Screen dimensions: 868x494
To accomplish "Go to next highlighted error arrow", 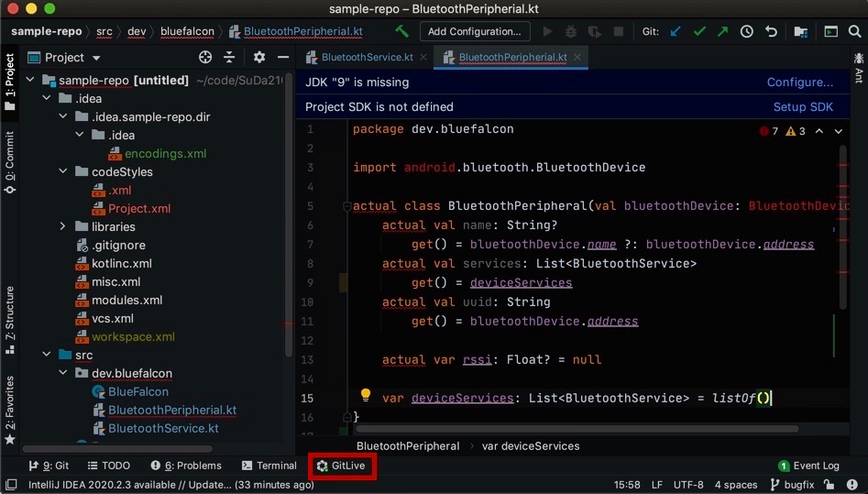I will [x=838, y=131].
